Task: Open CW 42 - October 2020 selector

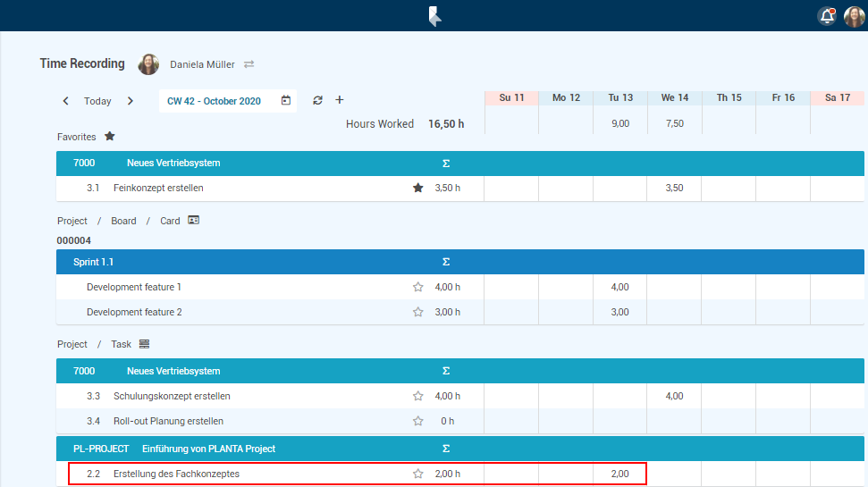Action: click(215, 101)
